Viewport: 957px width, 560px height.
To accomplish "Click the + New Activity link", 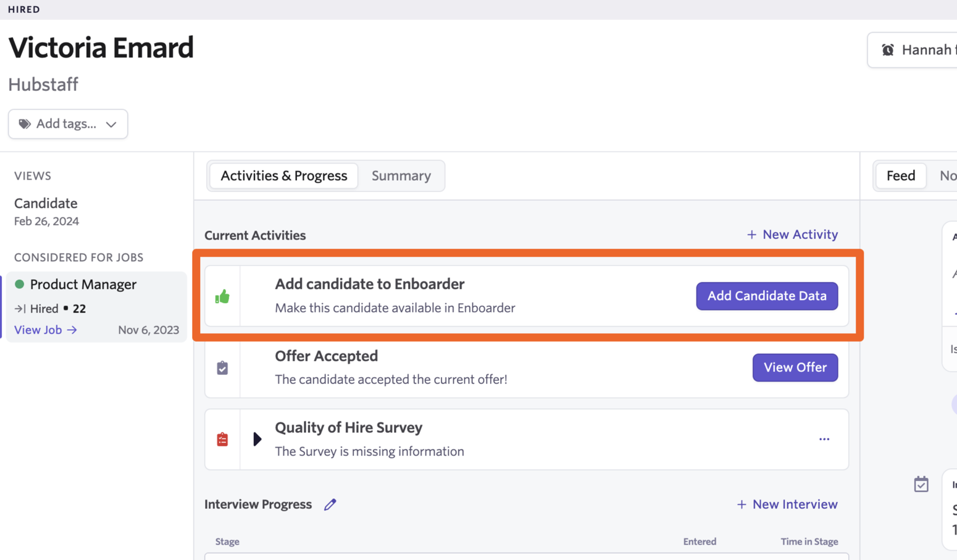I will click(x=792, y=235).
